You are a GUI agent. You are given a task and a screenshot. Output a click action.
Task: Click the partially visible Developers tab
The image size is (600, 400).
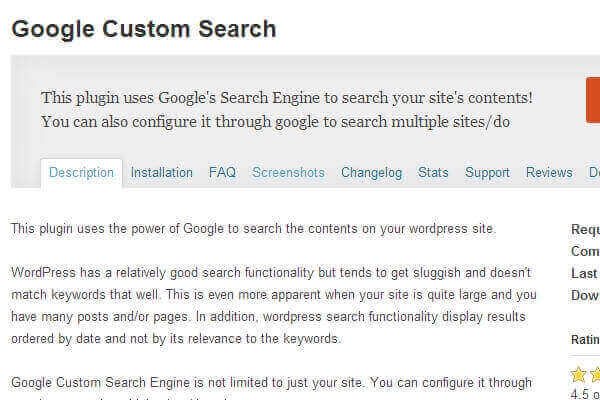click(x=594, y=172)
